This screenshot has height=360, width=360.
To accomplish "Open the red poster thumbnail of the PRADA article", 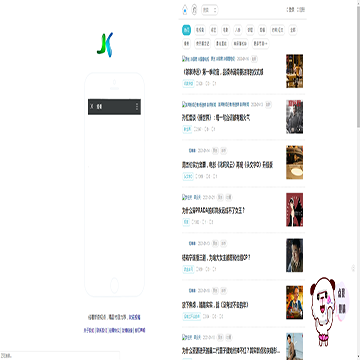I will 295,210.
